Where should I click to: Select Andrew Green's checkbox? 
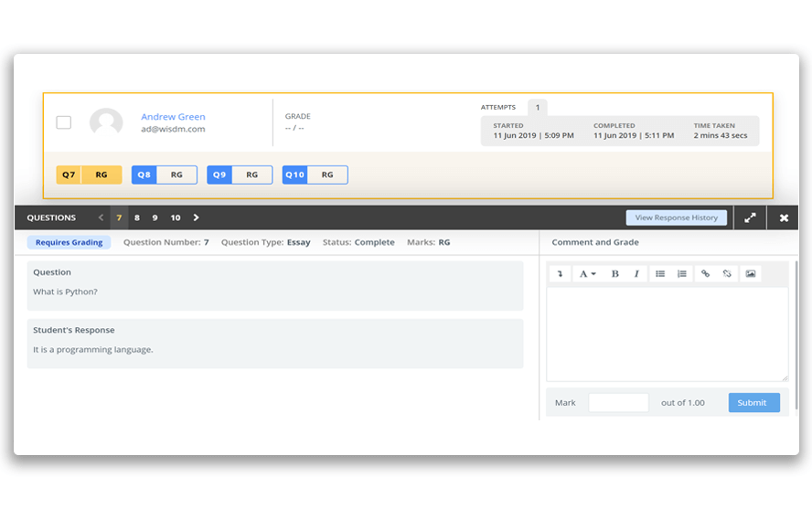click(64, 122)
